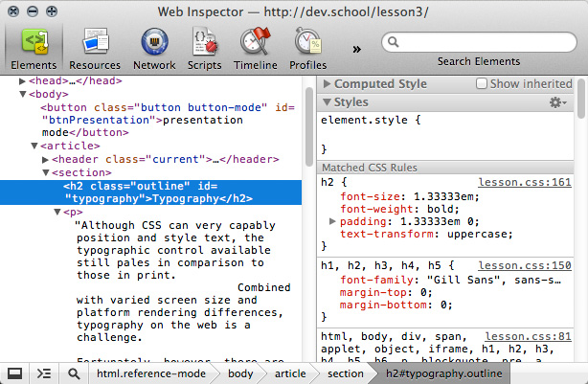Click the Matched CSS Rules heading
The width and height of the screenshot is (588, 384).
click(x=370, y=168)
